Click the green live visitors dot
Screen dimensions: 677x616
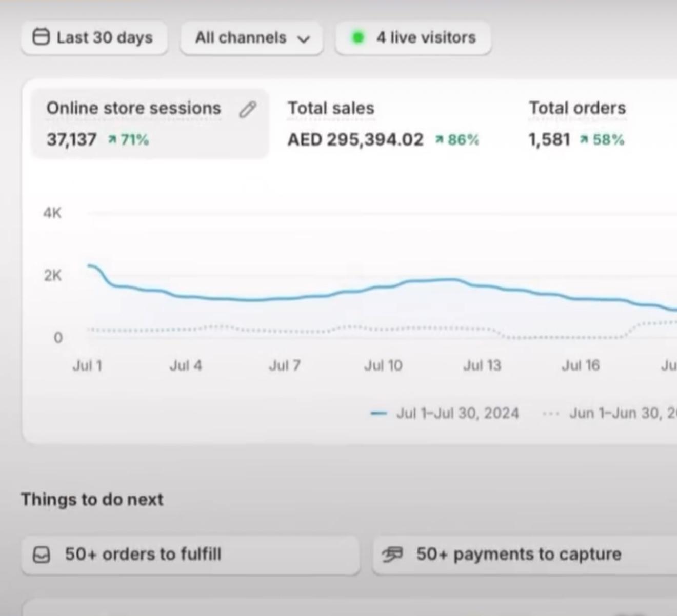pyautogui.click(x=358, y=37)
